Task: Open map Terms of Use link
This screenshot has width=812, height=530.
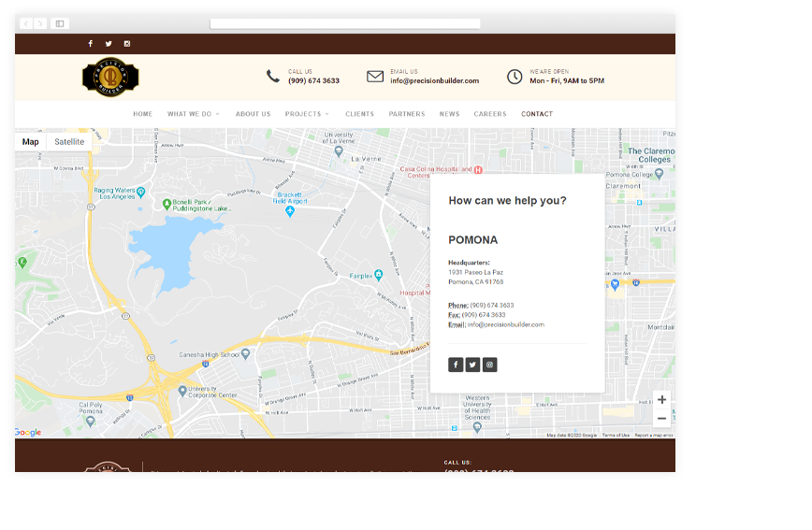Action: [616, 436]
